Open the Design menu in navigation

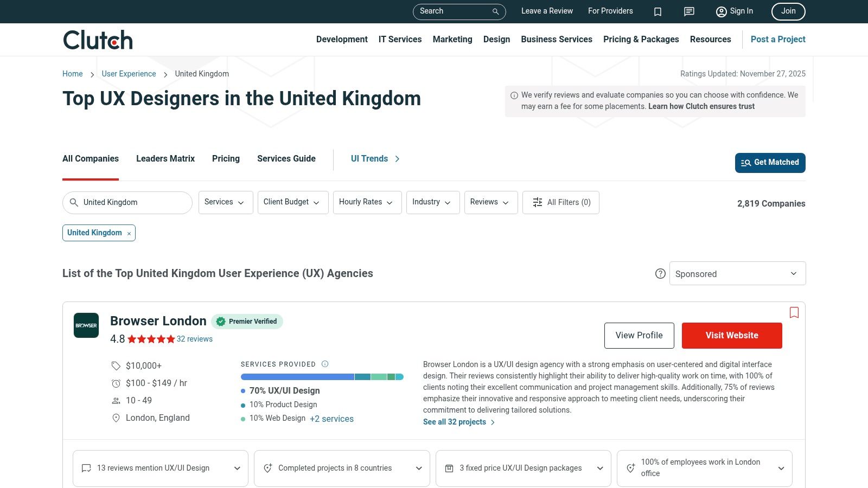(x=496, y=40)
